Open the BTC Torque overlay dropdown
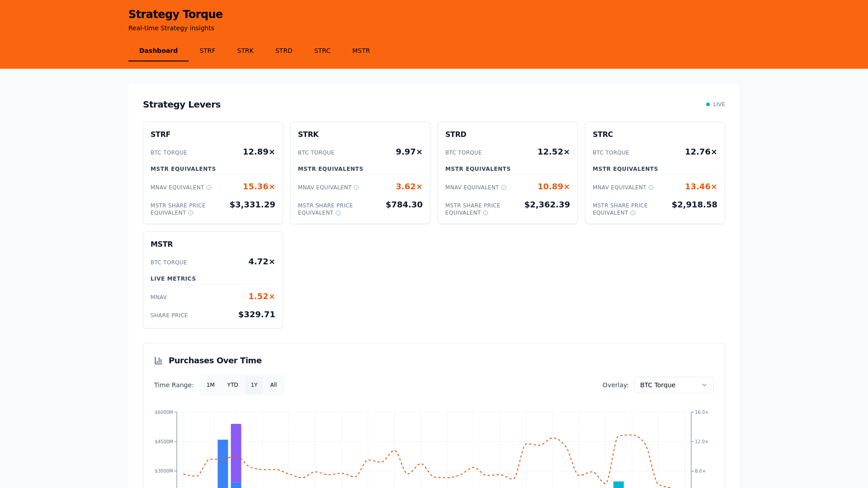Viewport: 868px width, 488px height. [x=674, y=385]
